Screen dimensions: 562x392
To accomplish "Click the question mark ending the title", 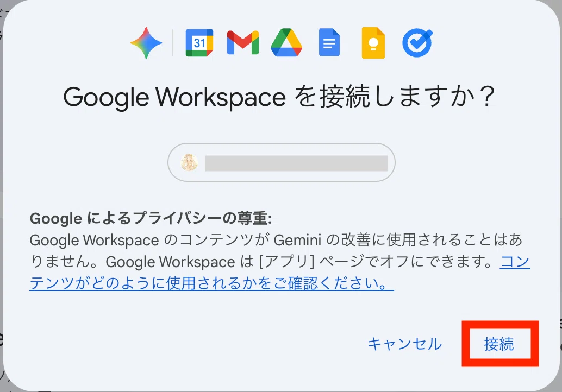I will (487, 97).
